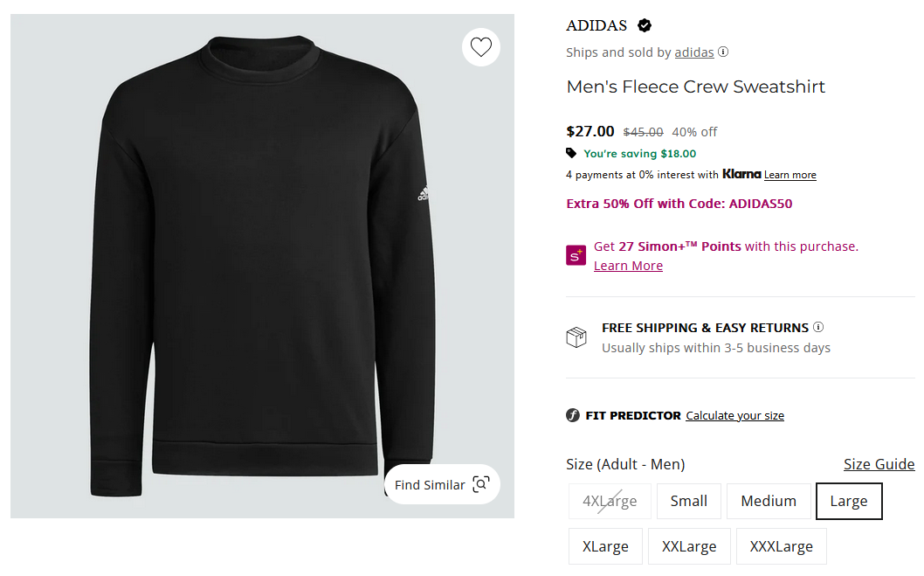Click the black sweatshirt product image

point(262,266)
